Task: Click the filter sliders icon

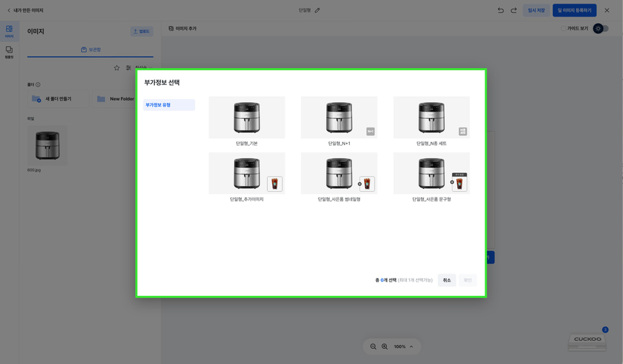Action: (x=128, y=68)
